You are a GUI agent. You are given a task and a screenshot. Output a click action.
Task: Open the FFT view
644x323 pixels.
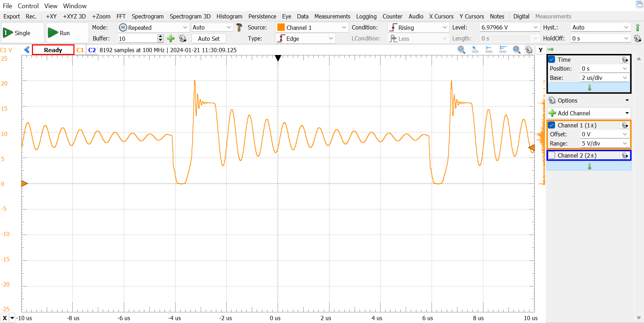pos(121,16)
